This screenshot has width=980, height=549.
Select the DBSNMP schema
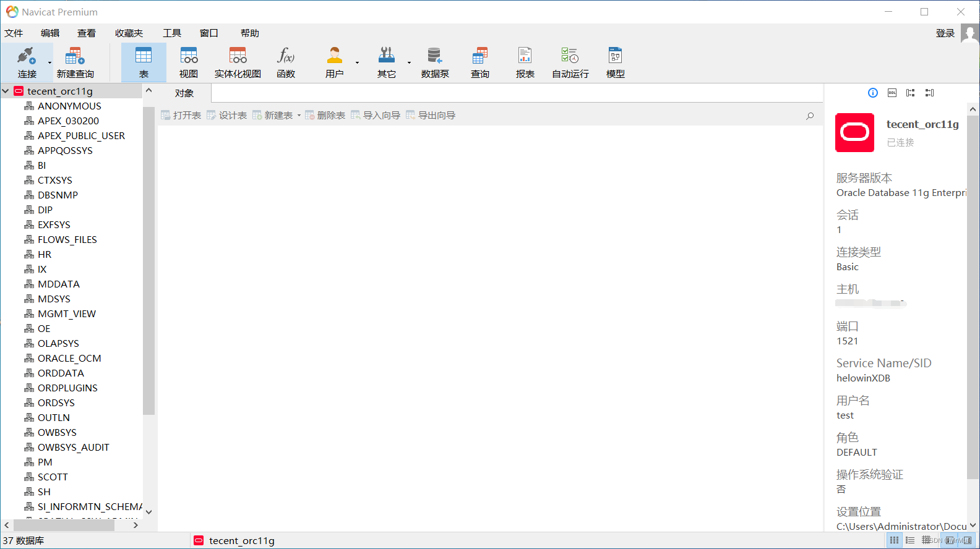58,195
